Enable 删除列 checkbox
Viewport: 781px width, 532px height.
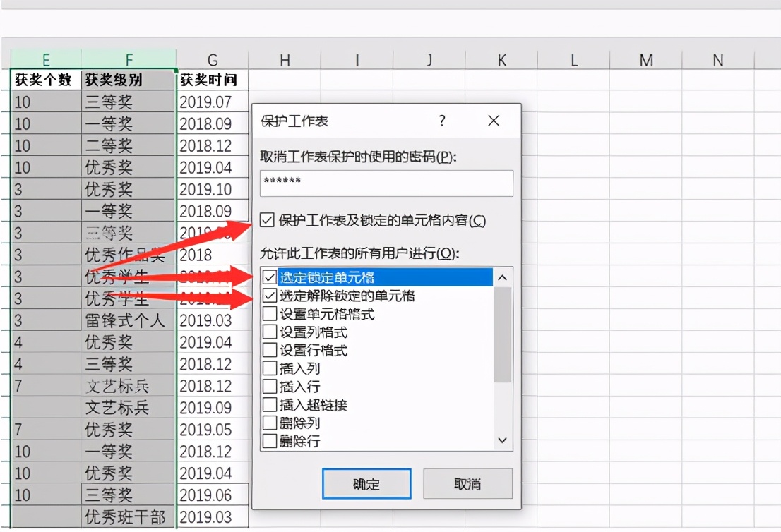coord(270,423)
